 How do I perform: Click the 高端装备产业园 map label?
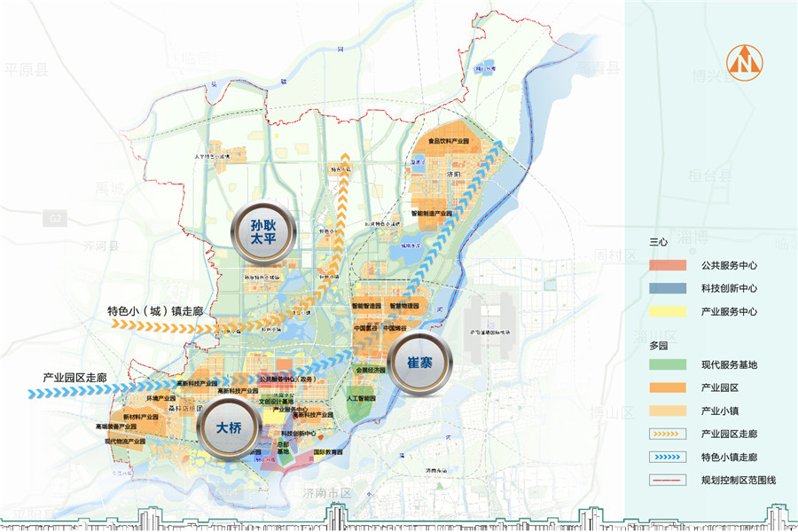[116, 426]
